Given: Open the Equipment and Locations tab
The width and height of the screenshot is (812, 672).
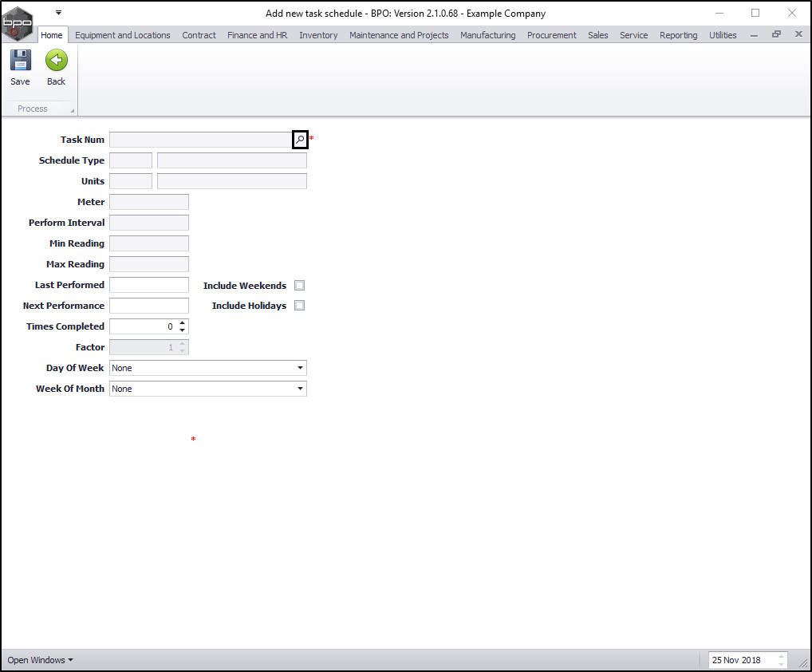Looking at the screenshot, I should tap(123, 35).
